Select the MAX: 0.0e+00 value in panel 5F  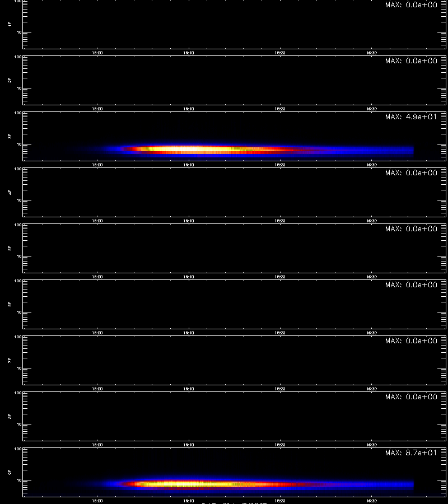pyautogui.click(x=411, y=228)
